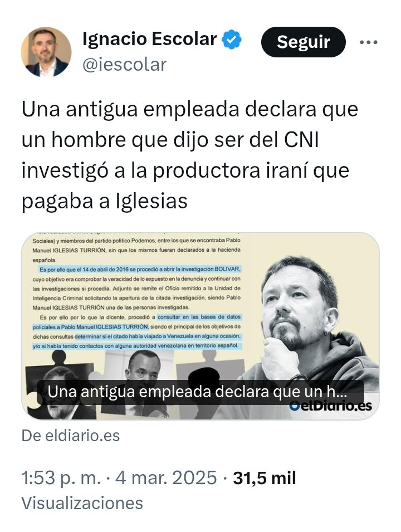Click the blue verified badge
This screenshot has width=401, height=532.
tap(232, 40)
